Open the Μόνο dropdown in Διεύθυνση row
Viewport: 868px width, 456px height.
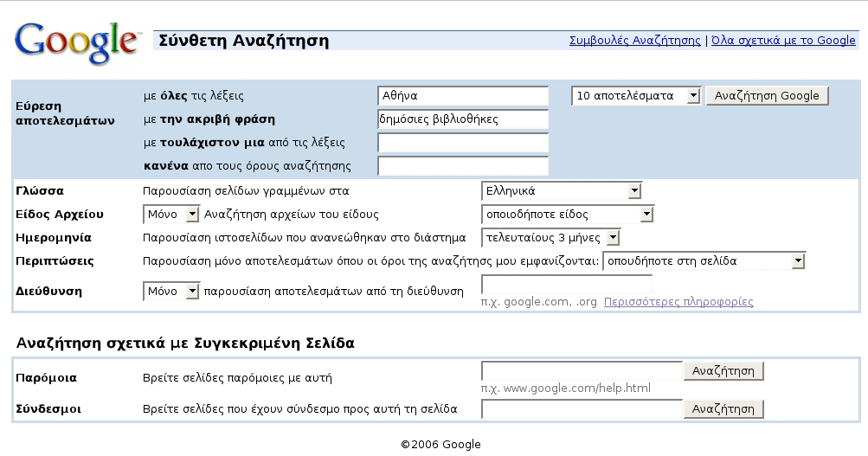click(x=170, y=291)
